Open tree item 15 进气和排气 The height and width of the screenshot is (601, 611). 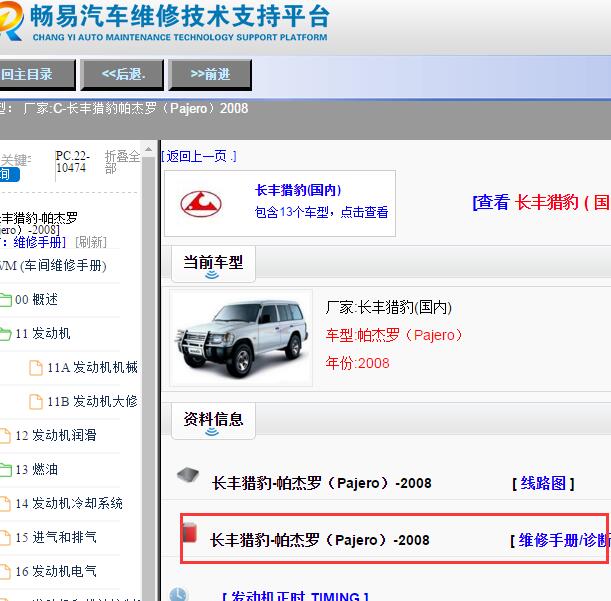point(56,537)
